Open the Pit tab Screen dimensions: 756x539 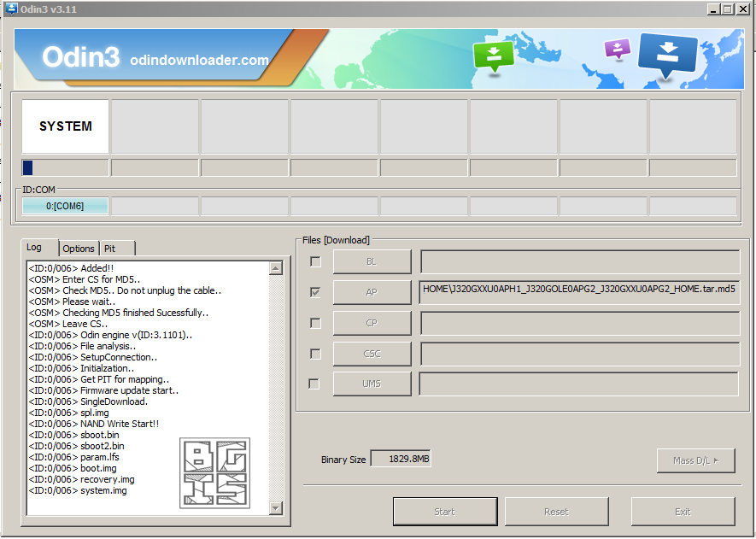(117, 249)
